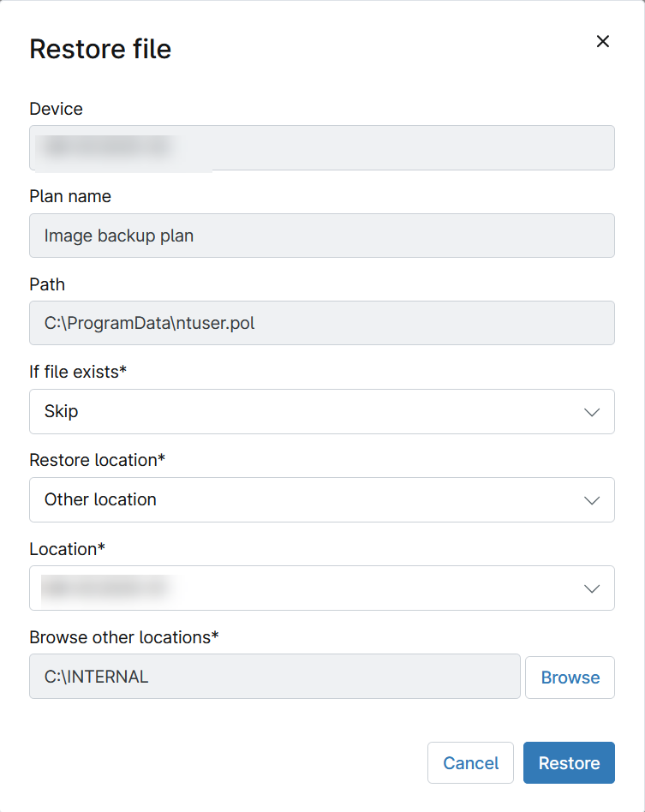Expand the Restore location dropdown
The height and width of the screenshot is (812, 645).
point(321,500)
